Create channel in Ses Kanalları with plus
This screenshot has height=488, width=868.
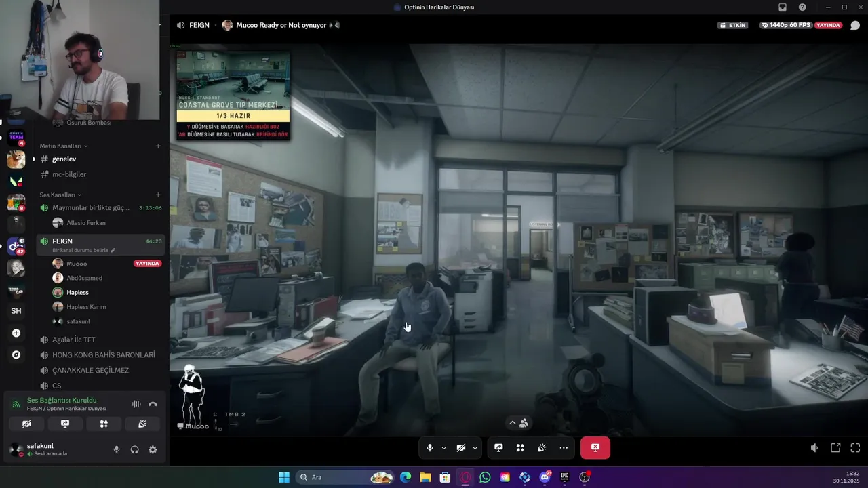coord(158,195)
